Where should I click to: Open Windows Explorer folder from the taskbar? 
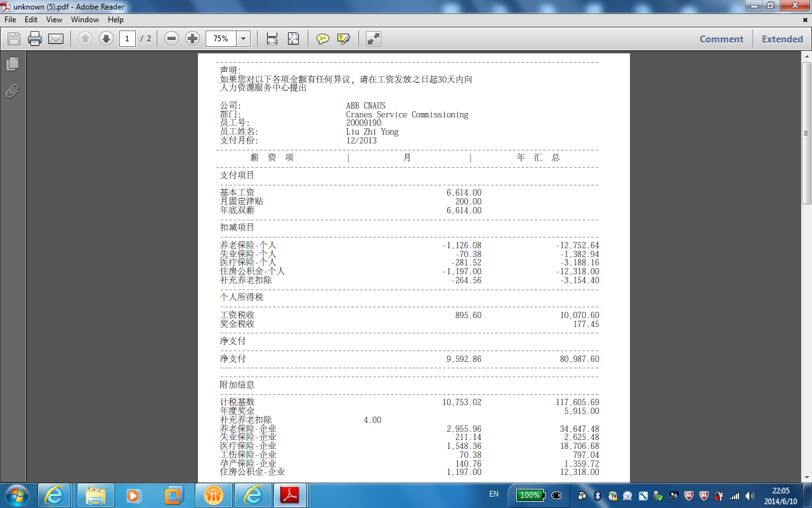click(95, 495)
